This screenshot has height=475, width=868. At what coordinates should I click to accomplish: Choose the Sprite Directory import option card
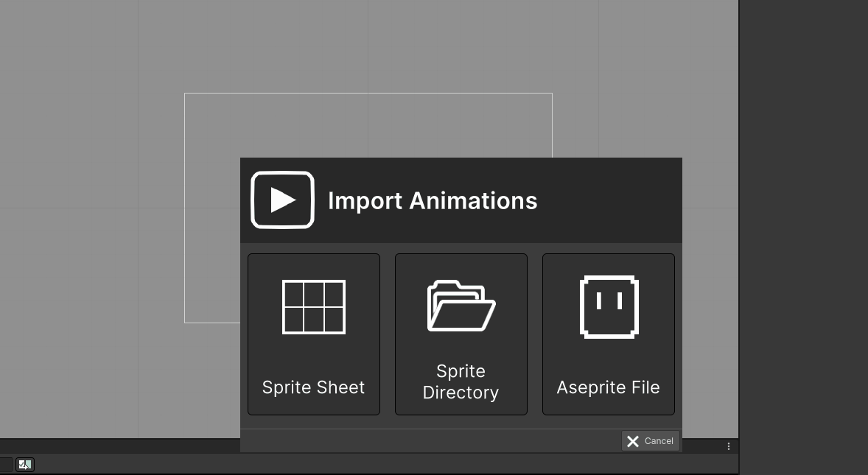(x=461, y=334)
